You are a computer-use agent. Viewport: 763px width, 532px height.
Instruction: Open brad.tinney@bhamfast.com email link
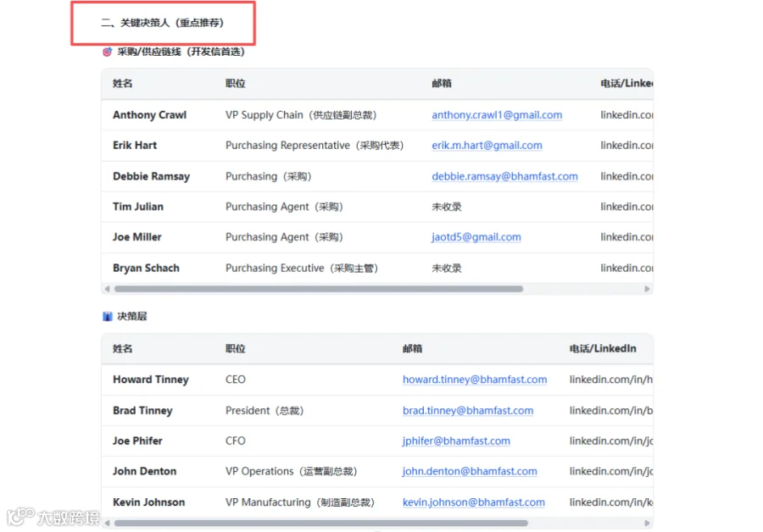tap(468, 410)
